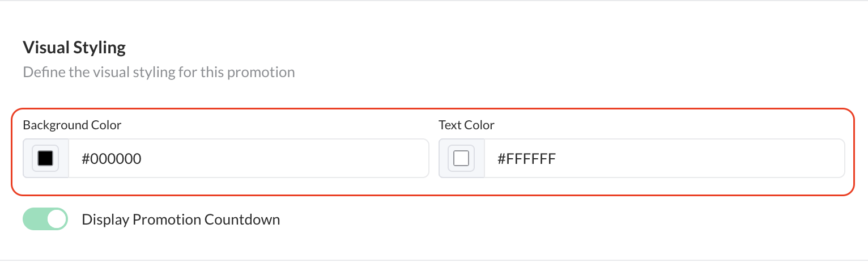Click the visual styling description text
Viewport: 868px width, 262px height.
(159, 73)
